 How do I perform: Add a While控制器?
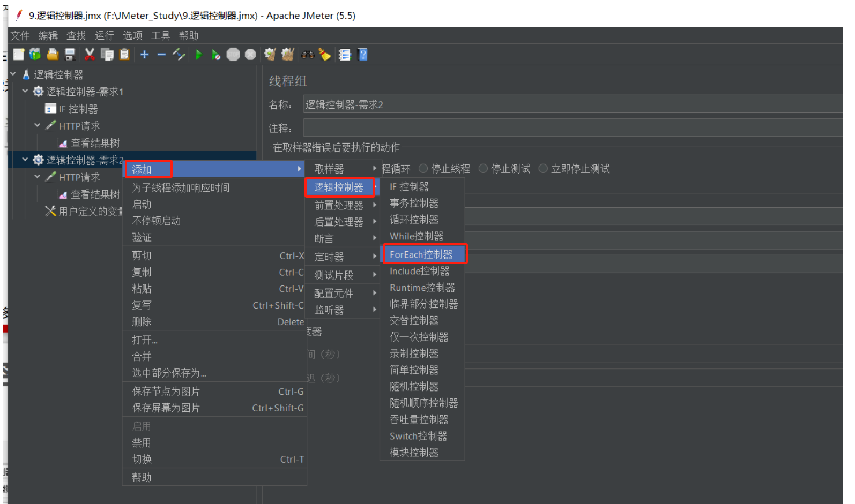click(x=423, y=236)
